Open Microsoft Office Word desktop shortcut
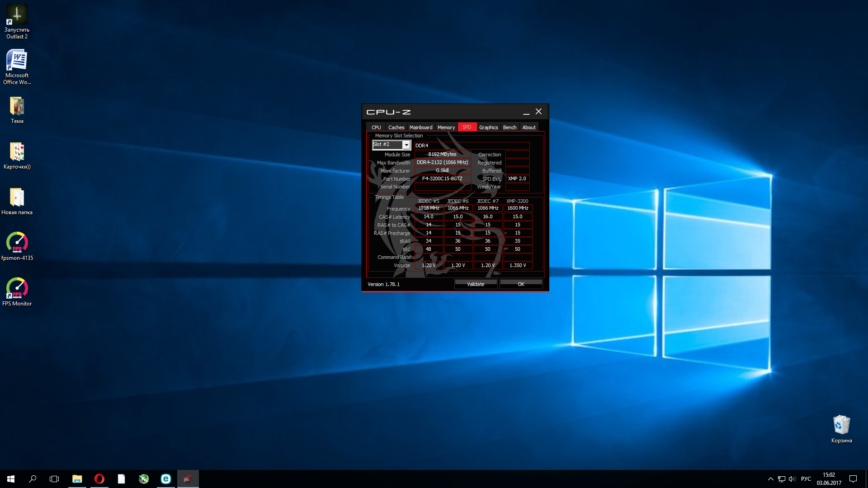The width and height of the screenshot is (868, 488). pyautogui.click(x=17, y=61)
